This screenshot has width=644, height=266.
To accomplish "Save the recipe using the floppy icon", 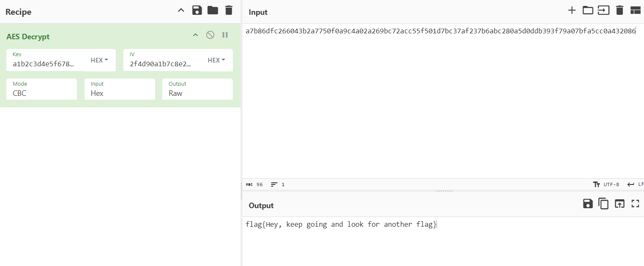I will click(197, 11).
